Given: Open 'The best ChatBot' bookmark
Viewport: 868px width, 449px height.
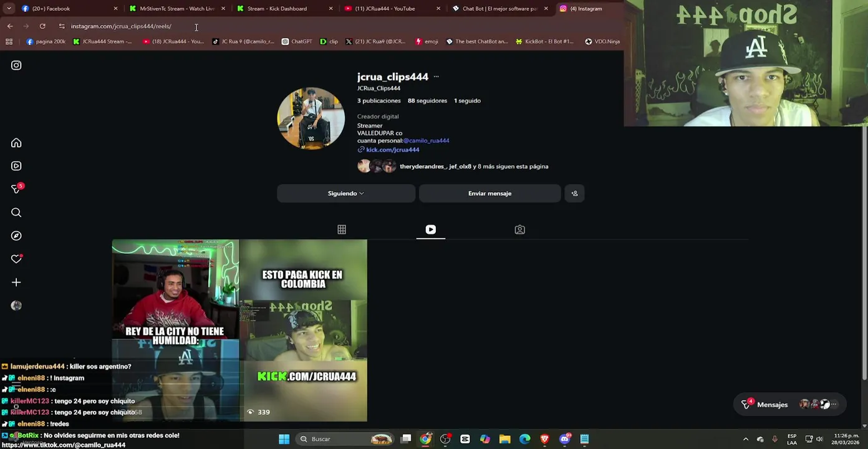Looking at the screenshot, I should click(x=476, y=42).
